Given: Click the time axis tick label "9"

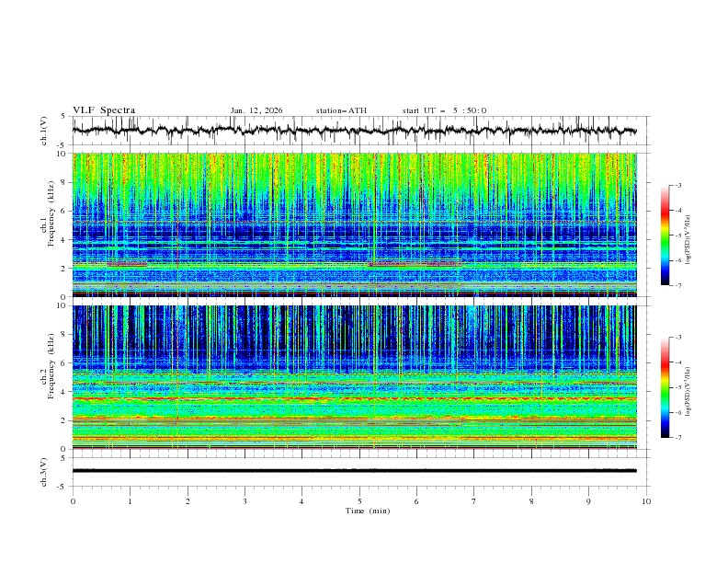Looking at the screenshot, I should pos(588,501).
